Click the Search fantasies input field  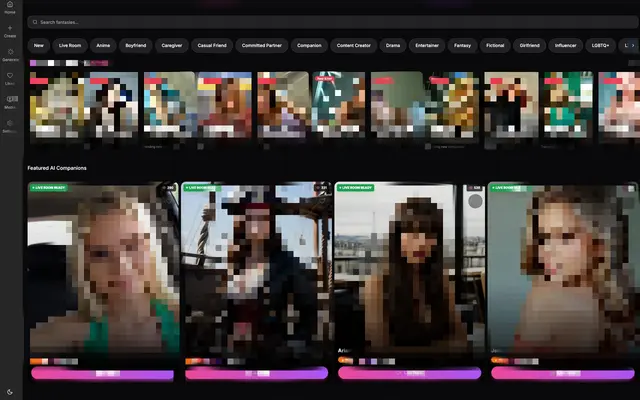[x=330, y=21]
